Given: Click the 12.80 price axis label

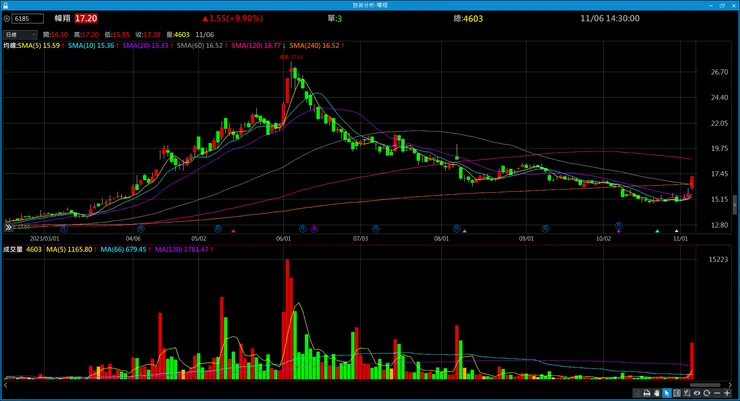Looking at the screenshot, I should coord(719,225).
